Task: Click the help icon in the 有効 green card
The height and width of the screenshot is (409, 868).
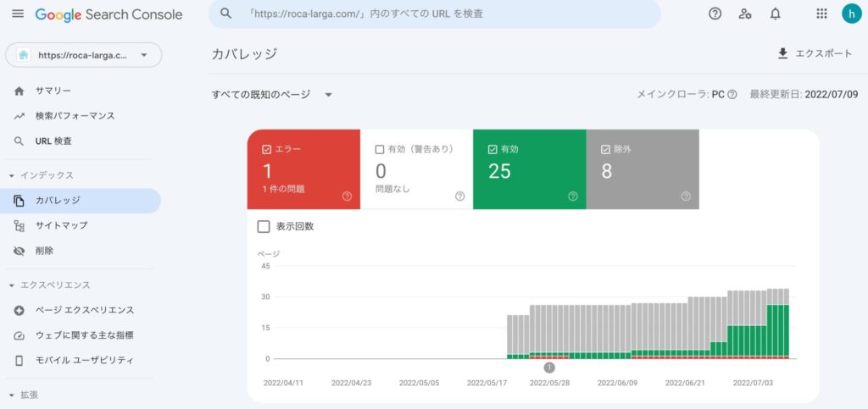Action: [572, 196]
